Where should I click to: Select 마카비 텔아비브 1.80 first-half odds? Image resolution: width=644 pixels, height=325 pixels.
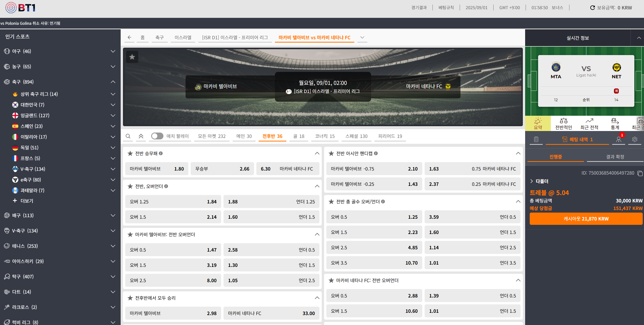157,169
